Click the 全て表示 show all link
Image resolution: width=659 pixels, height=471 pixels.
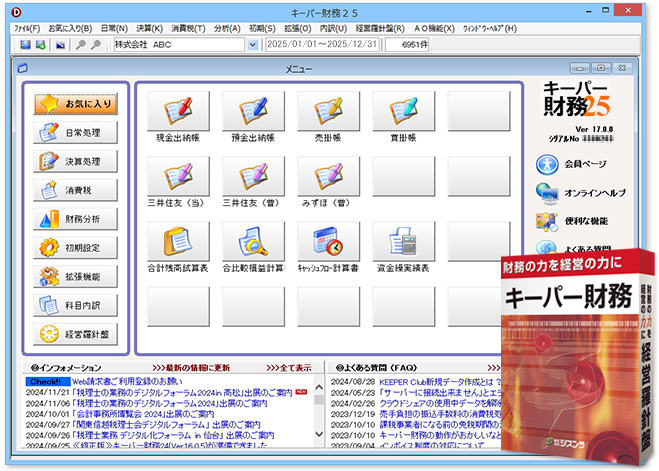point(289,368)
